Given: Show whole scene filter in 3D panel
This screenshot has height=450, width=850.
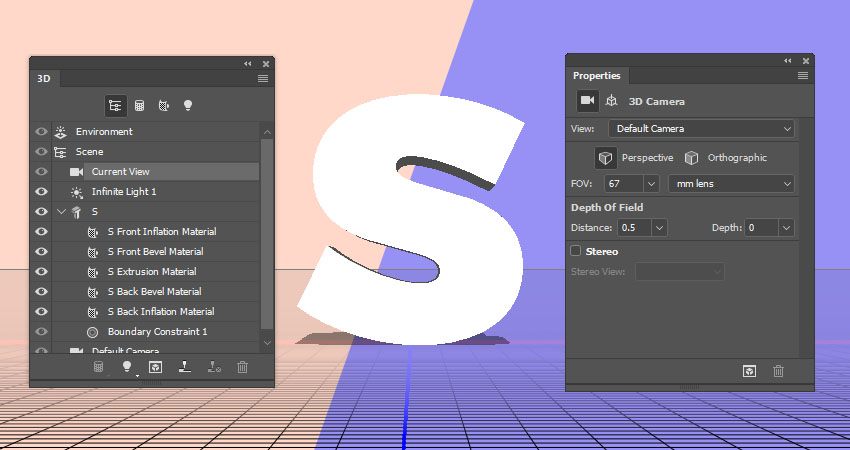Looking at the screenshot, I should (115, 106).
